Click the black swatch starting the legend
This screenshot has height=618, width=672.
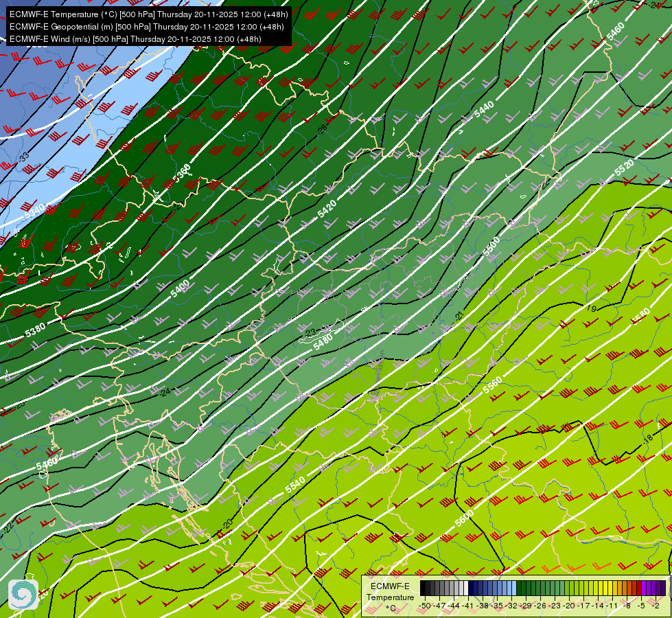423,588
